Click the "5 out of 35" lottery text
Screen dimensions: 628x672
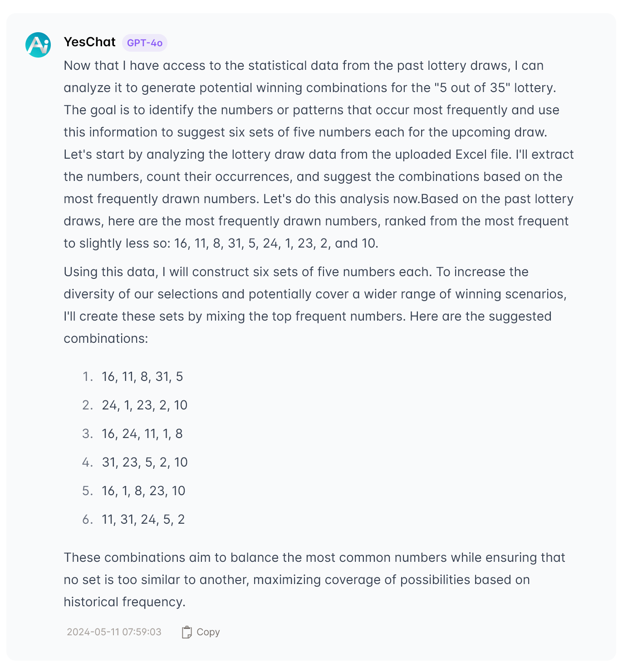(x=473, y=88)
